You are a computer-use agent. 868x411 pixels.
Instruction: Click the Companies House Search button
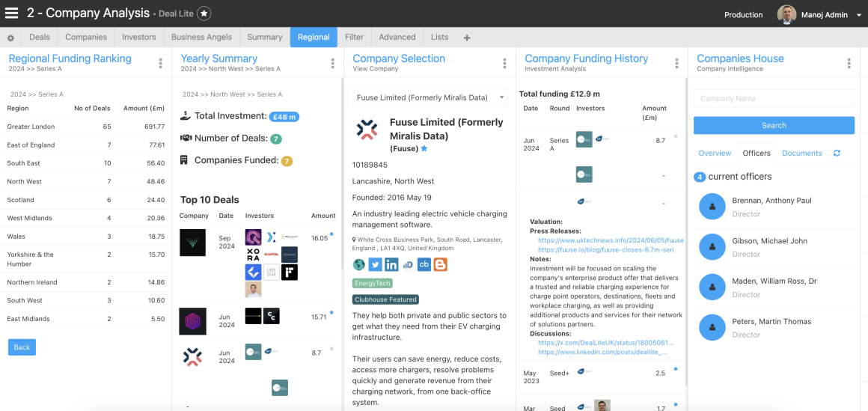[774, 125]
